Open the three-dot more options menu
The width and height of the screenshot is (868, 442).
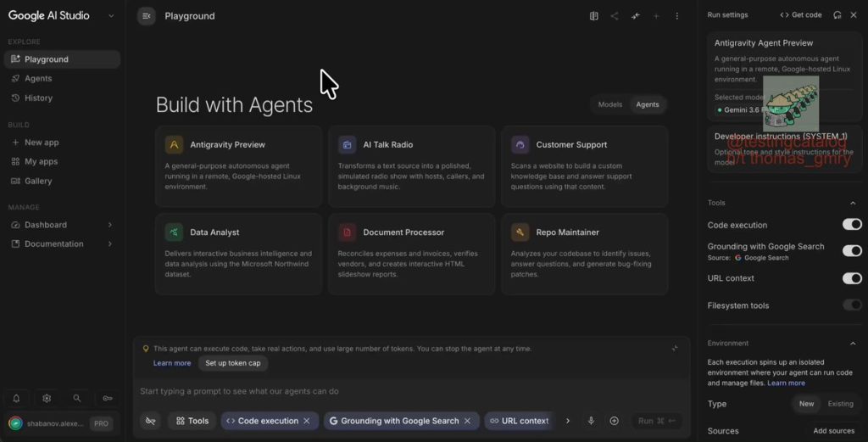(x=677, y=16)
